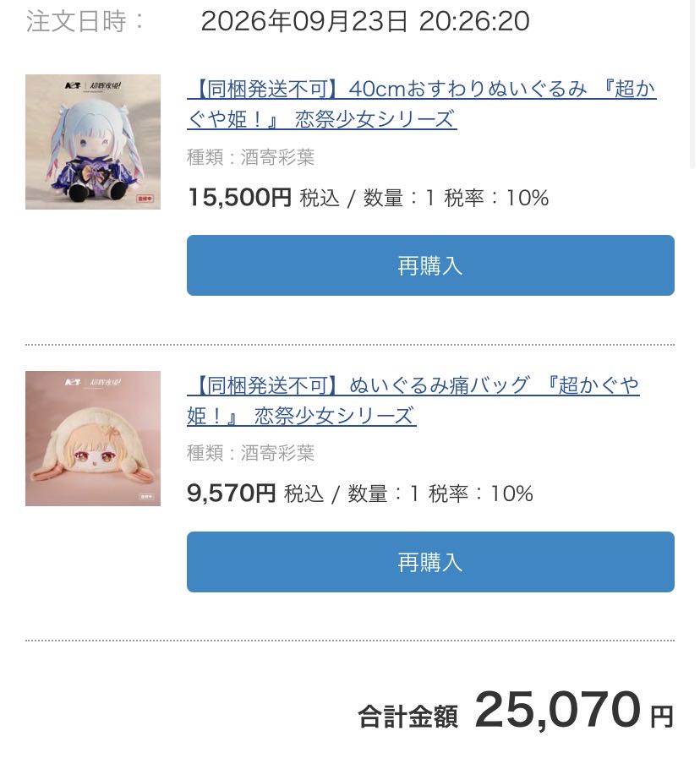Image resolution: width=700 pixels, height=769 pixels.
Task: Click 種類：酒寄彩葉 under the first product
Action: pos(251,157)
